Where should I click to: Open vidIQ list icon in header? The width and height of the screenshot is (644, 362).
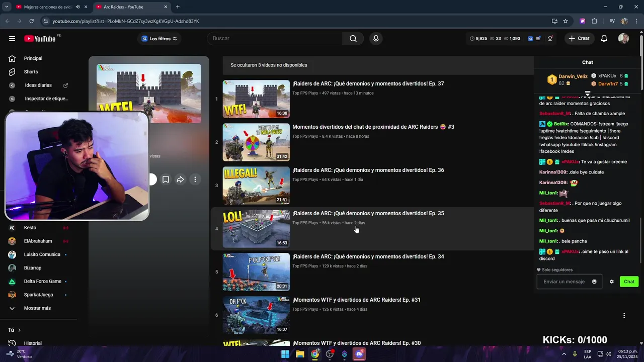(538, 39)
